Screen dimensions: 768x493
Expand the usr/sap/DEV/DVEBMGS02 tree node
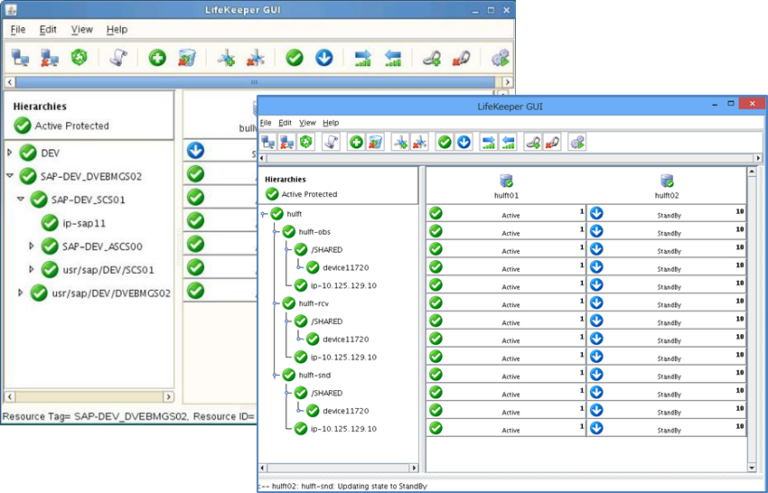point(20,293)
